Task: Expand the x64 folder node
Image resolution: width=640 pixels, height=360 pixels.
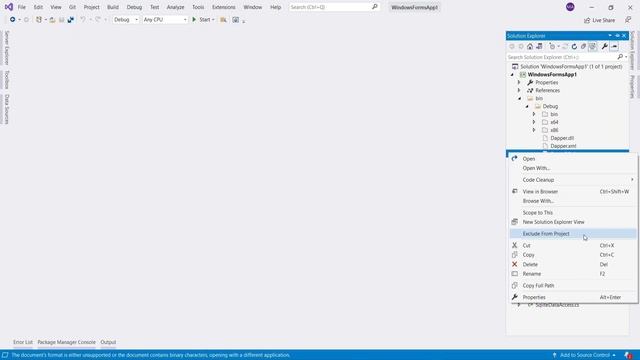Action: (x=534, y=122)
